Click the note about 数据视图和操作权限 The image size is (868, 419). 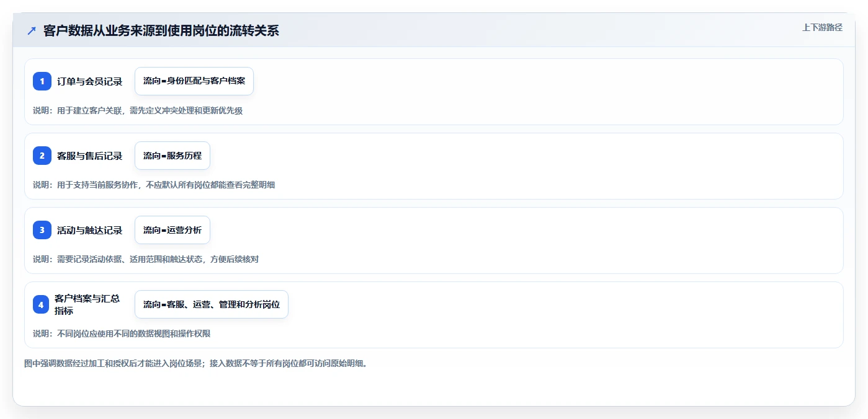click(122, 333)
